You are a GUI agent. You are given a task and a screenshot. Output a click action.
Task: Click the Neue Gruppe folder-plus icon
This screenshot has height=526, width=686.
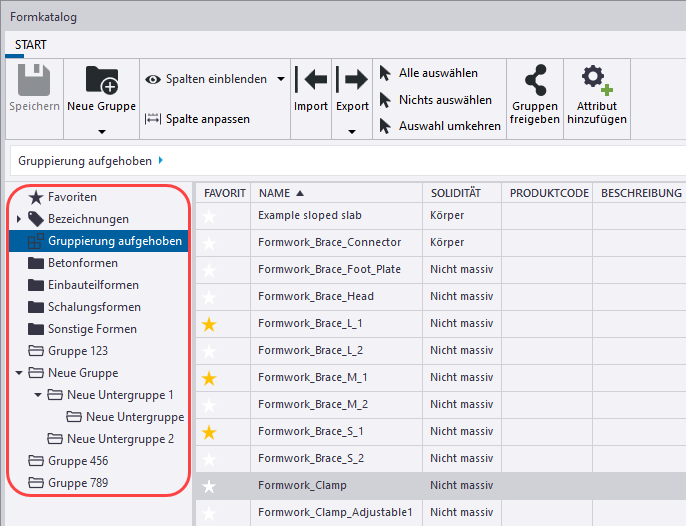tap(101, 80)
